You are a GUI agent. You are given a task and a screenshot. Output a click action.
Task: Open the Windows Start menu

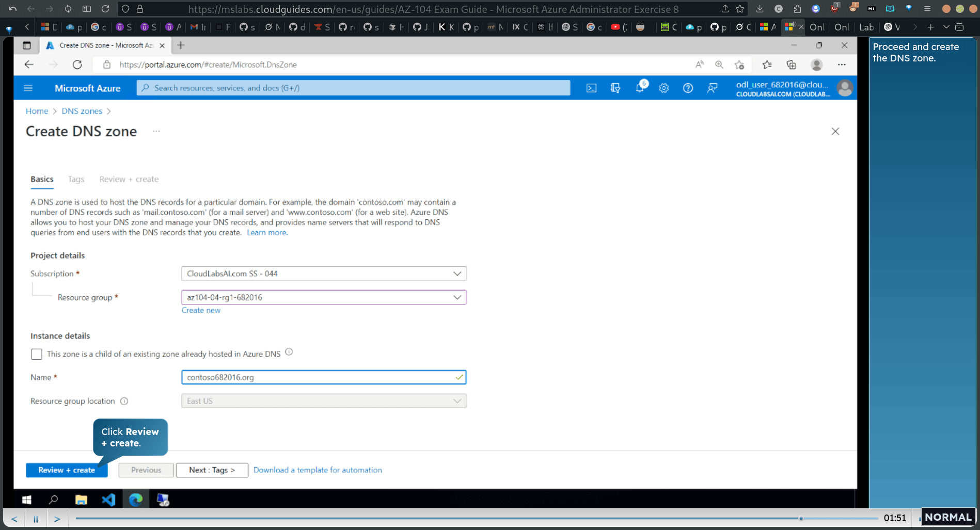click(x=27, y=500)
